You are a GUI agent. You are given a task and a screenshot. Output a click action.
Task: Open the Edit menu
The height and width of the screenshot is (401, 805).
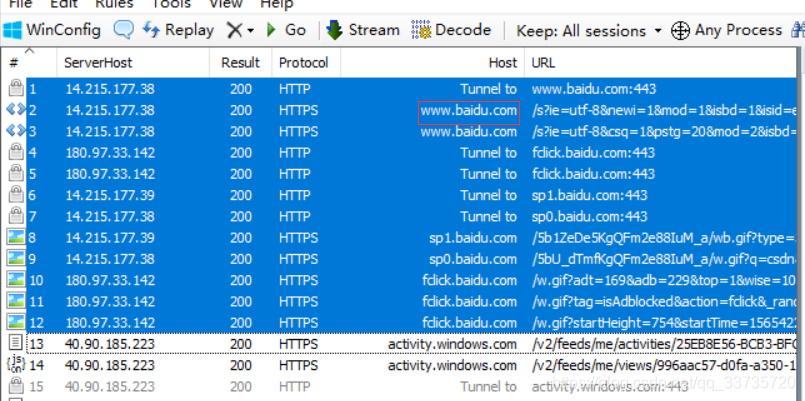point(63,4)
